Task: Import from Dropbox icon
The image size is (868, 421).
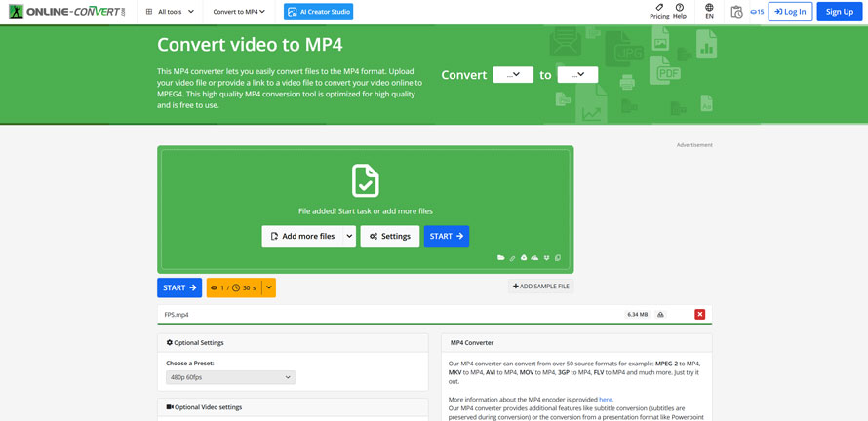Action: 546,258
